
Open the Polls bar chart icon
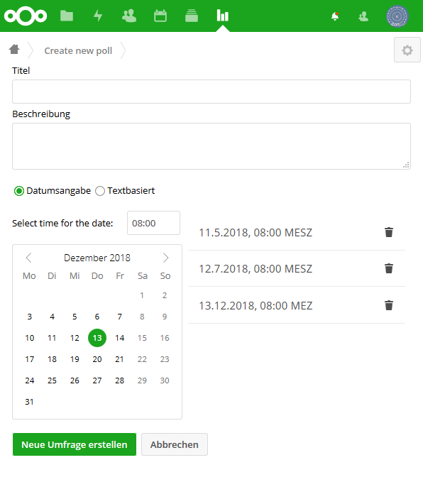tap(222, 16)
